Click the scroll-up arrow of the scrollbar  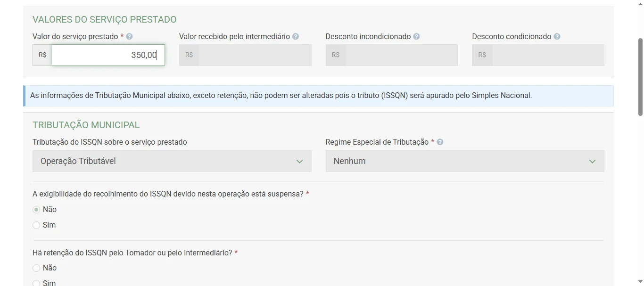pos(640,3)
